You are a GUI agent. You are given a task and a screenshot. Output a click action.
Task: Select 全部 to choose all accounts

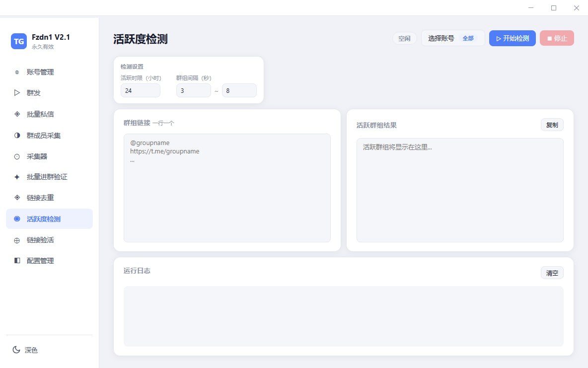pyautogui.click(x=468, y=38)
